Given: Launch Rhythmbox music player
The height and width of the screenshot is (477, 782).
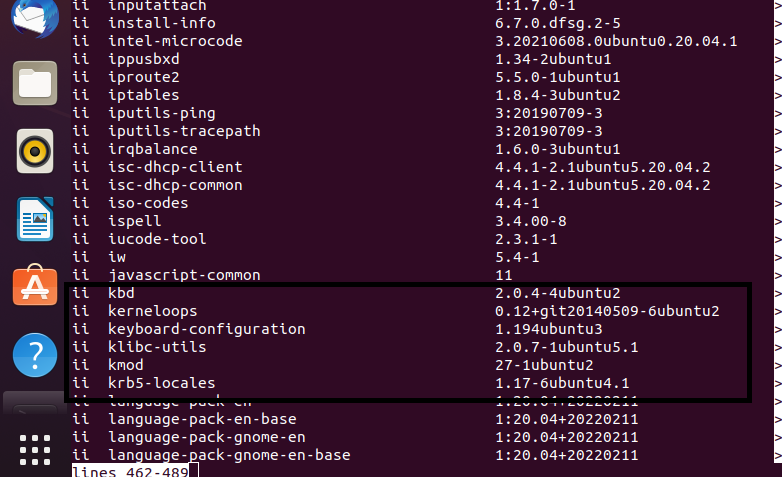Looking at the screenshot, I should click(x=35, y=151).
